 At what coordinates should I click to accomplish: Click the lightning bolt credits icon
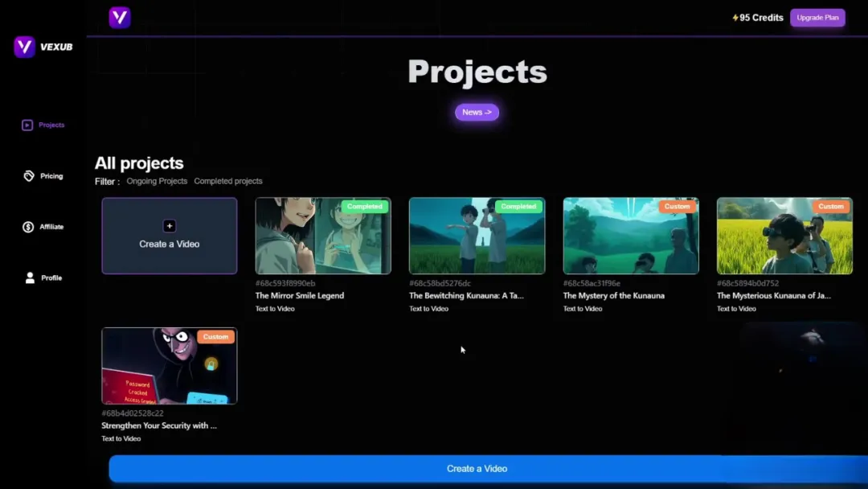tap(735, 18)
